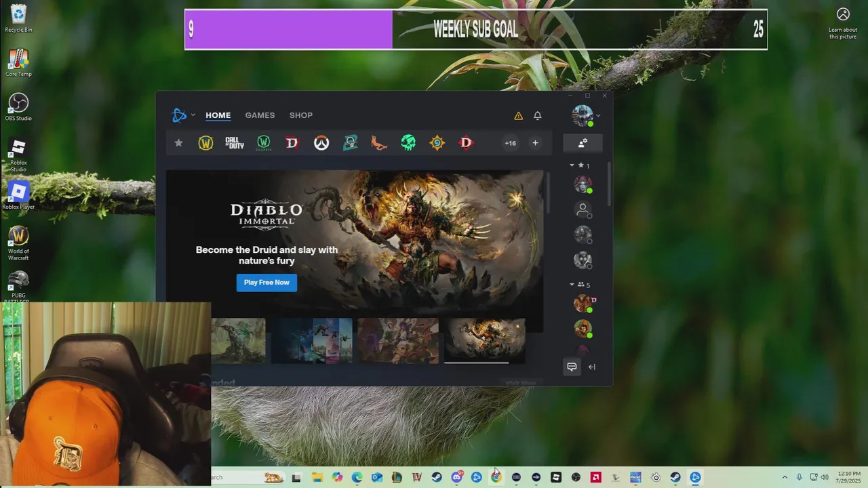Click the favorites star icon
Viewport: 868px width, 488px height.
pos(178,143)
